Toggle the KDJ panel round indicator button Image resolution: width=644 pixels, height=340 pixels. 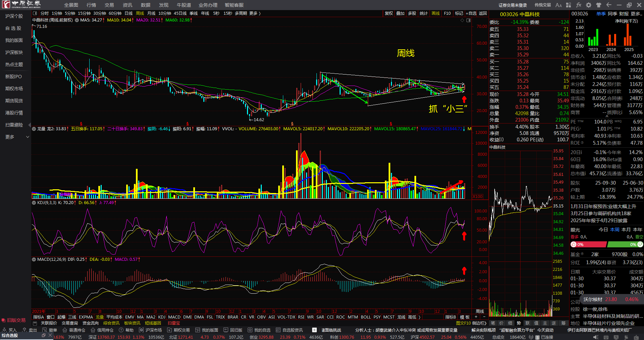(34, 203)
